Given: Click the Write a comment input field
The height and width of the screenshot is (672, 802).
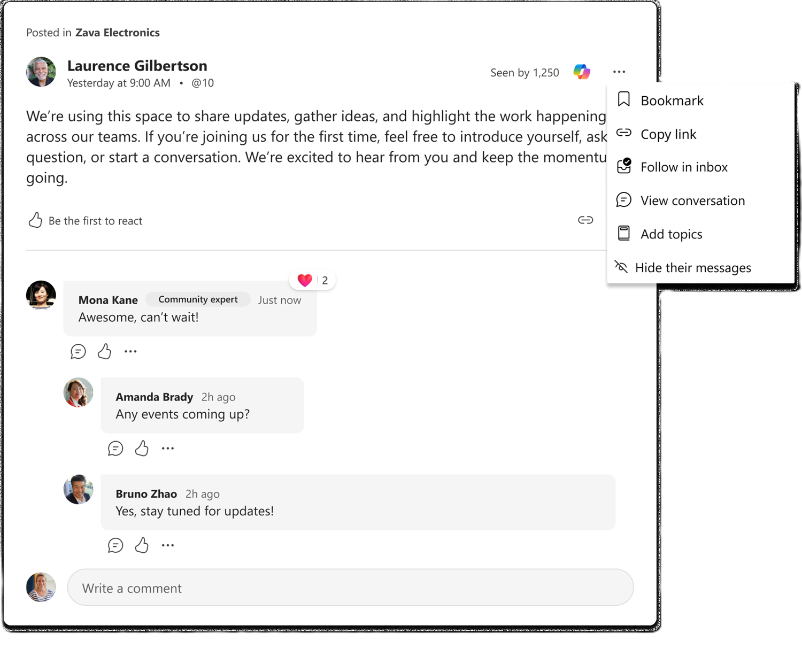Looking at the screenshot, I should 350,588.
